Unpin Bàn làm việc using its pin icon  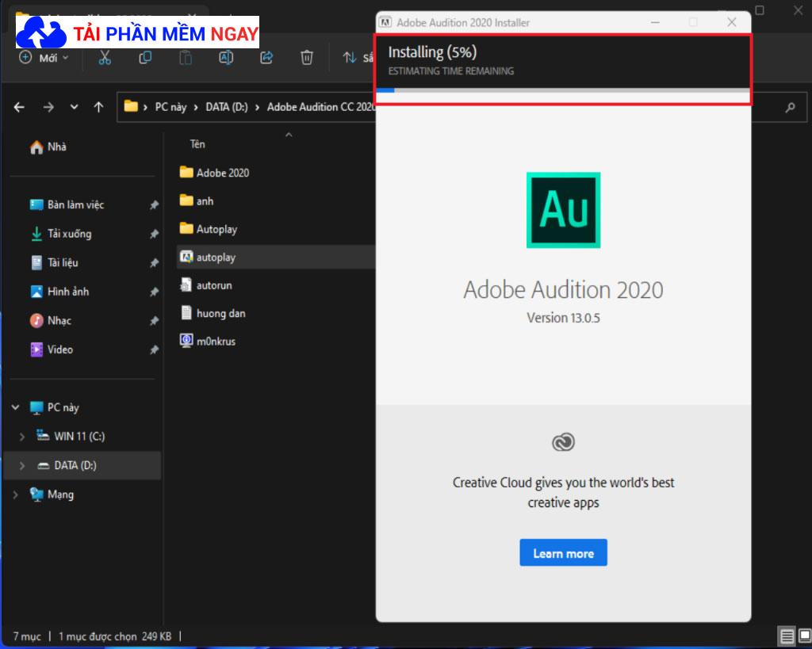click(x=154, y=205)
